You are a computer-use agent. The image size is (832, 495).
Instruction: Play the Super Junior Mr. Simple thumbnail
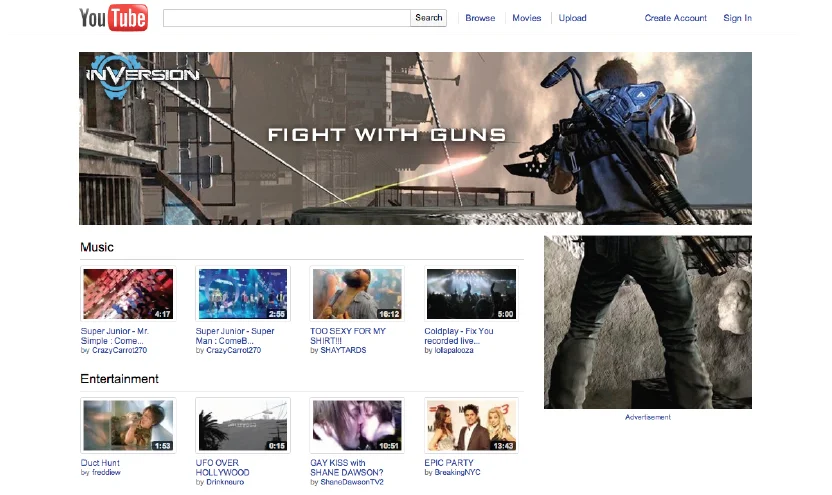coord(128,293)
